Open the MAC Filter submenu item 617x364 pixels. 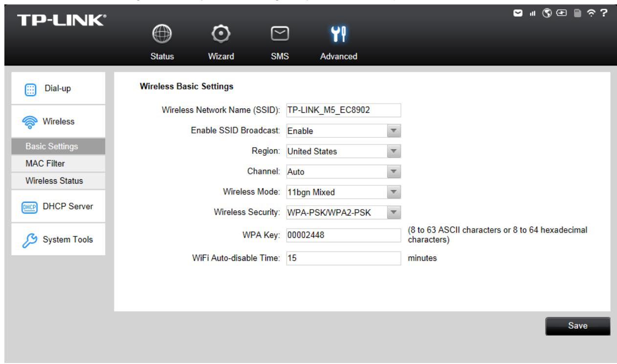click(58, 163)
